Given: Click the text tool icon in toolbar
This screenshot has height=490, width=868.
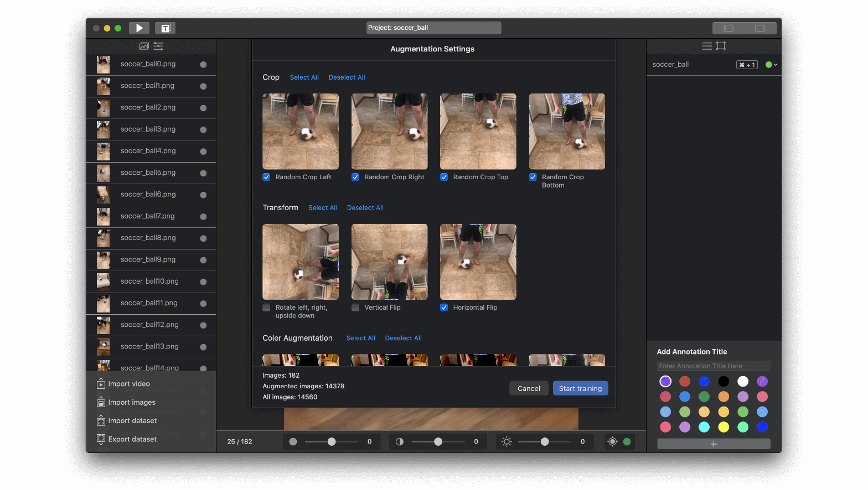Looking at the screenshot, I should (x=165, y=28).
